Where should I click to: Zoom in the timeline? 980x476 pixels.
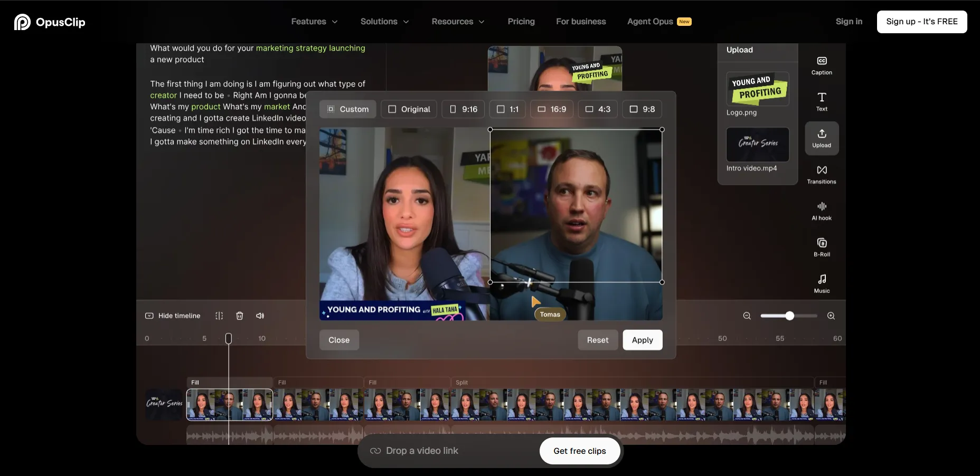coord(831,316)
